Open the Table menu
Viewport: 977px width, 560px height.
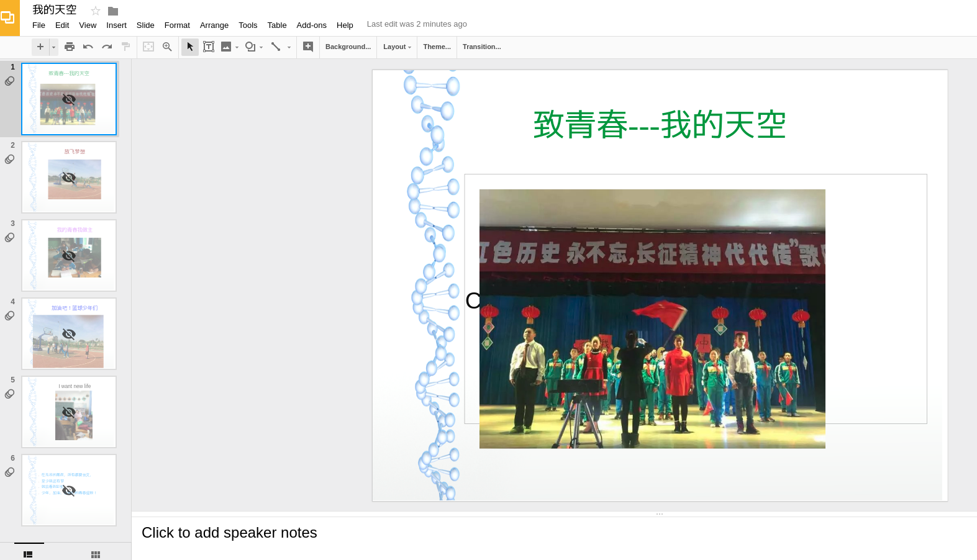(x=277, y=25)
